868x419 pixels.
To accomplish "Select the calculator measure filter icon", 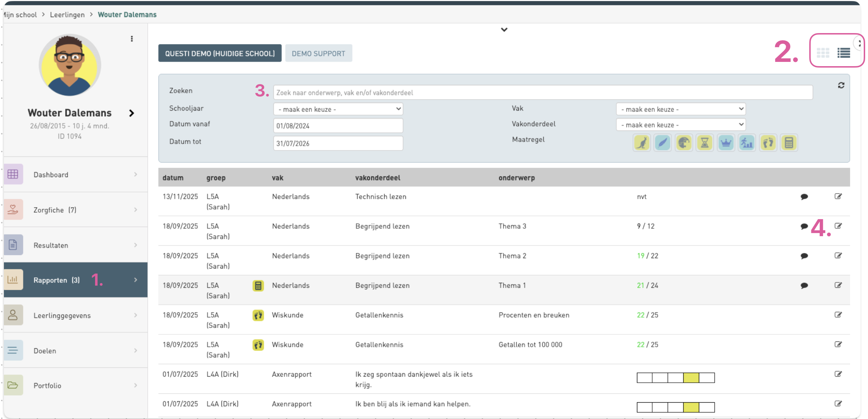I will [x=789, y=143].
